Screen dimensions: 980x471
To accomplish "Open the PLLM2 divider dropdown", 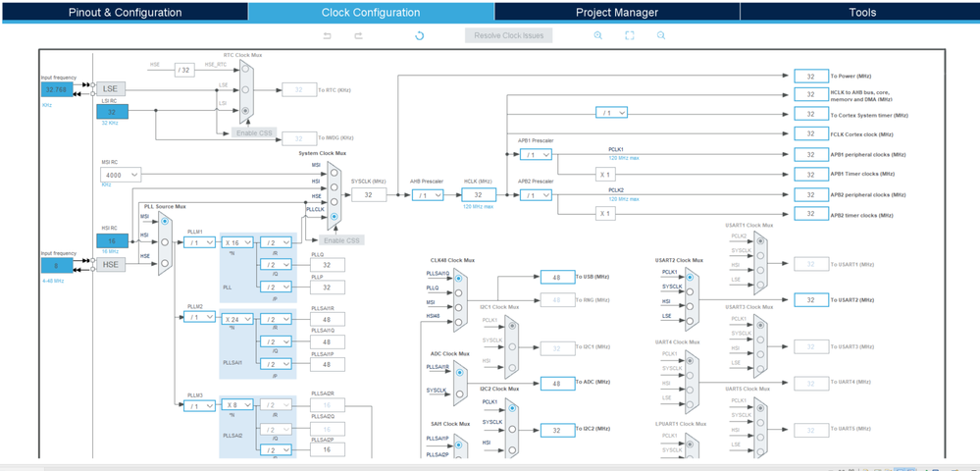I will click(x=199, y=318).
